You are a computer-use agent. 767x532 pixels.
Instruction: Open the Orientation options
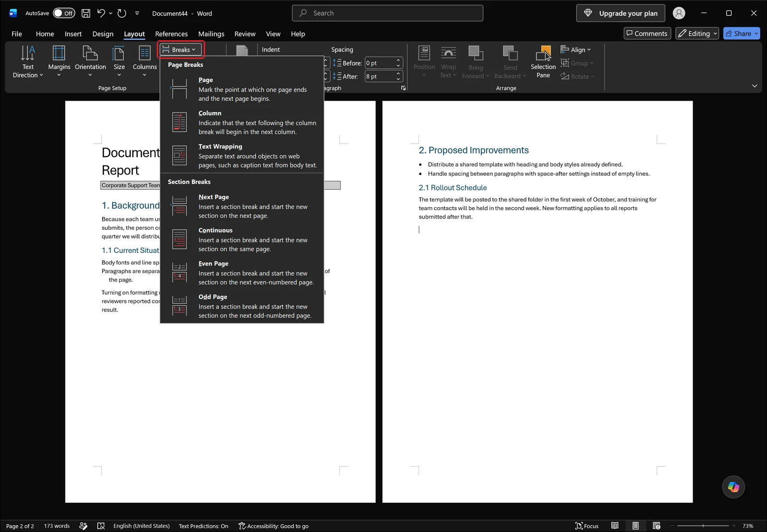click(90, 61)
